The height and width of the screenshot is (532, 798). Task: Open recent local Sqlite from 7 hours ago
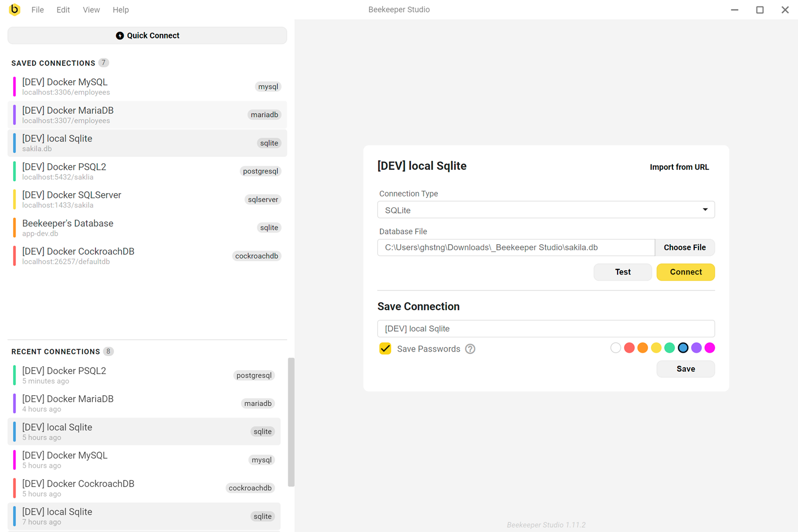point(144,516)
